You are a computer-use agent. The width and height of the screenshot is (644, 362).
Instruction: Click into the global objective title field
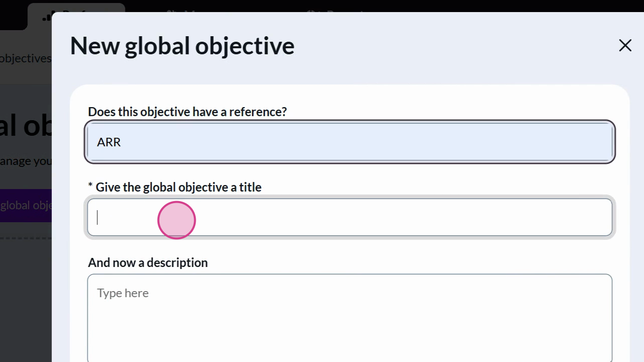350,217
